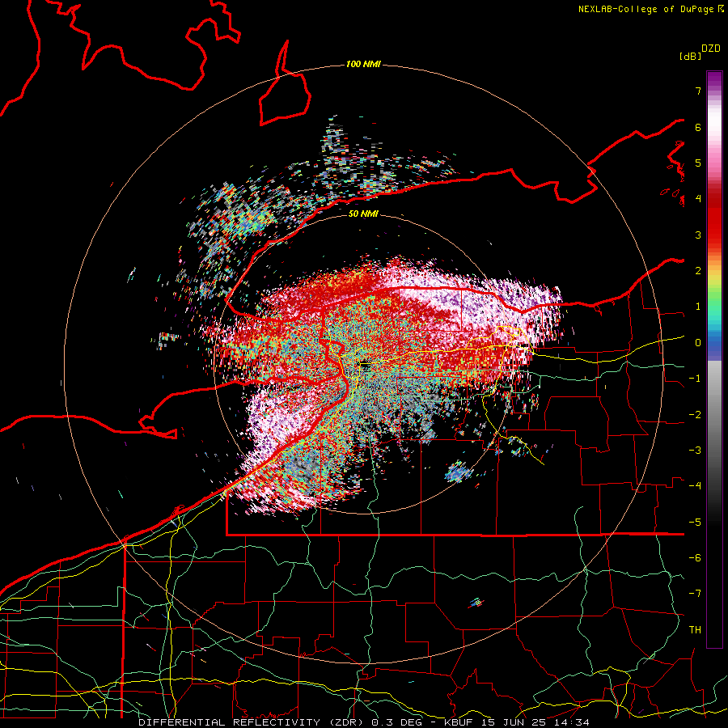This screenshot has width=728, height=728.
Task: Click the DZD product label
Action: (x=711, y=49)
